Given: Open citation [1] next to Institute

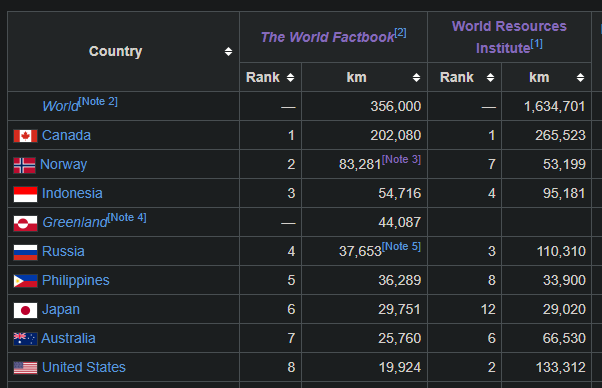Looking at the screenshot, I should point(537,44).
